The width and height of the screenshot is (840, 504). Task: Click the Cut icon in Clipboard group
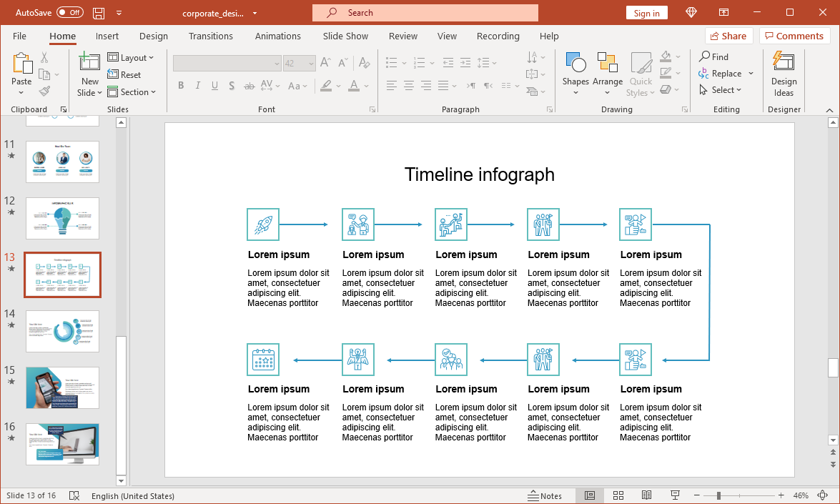click(44, 56)
